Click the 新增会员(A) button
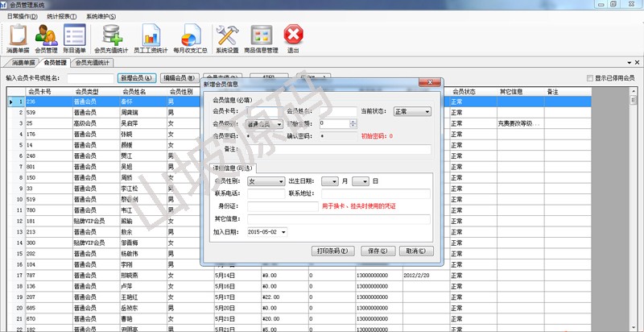 tap(137, 78)
